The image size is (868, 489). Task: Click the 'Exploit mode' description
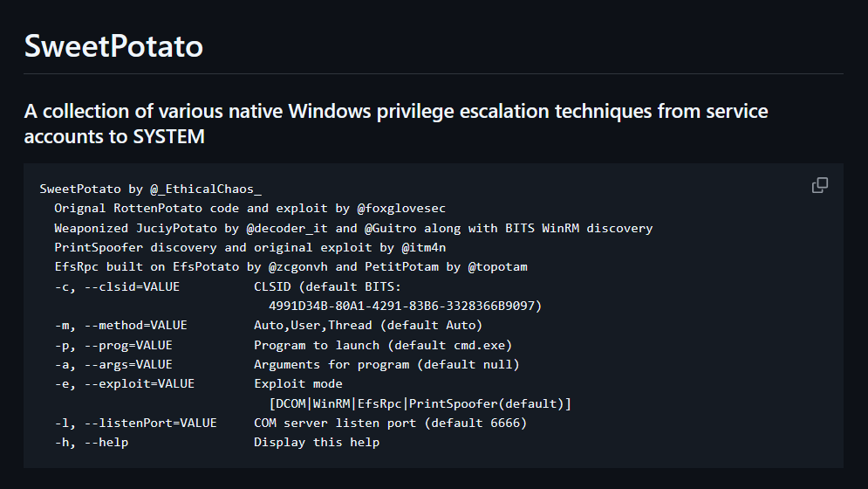click(x=297, y=383)
